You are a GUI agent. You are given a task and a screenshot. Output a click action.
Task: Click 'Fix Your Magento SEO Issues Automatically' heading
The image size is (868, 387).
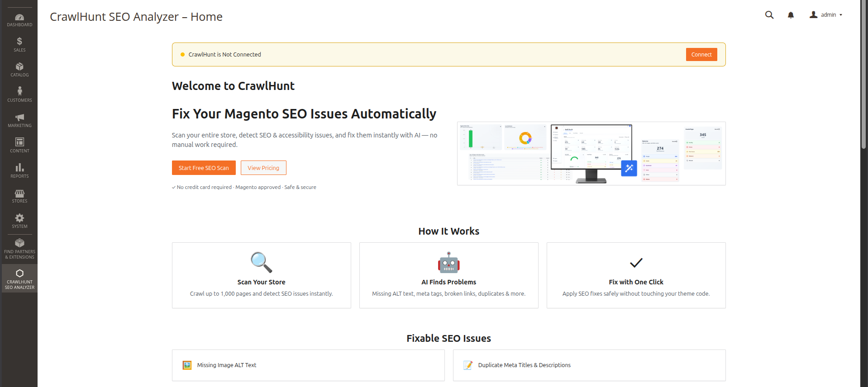(x=304, y=114)
